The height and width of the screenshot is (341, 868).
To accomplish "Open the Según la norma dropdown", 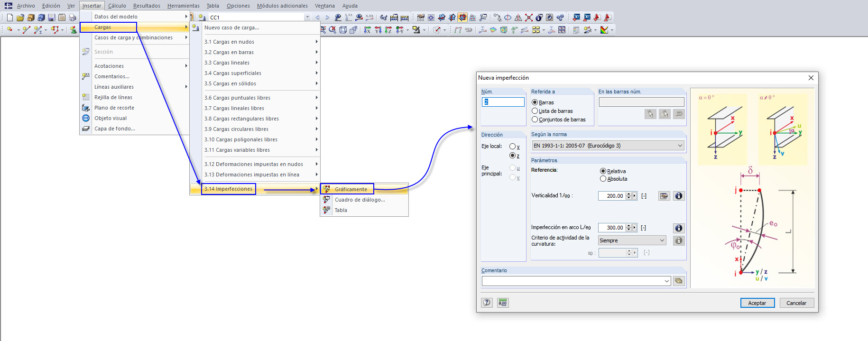I will click(x=608, y=146).
